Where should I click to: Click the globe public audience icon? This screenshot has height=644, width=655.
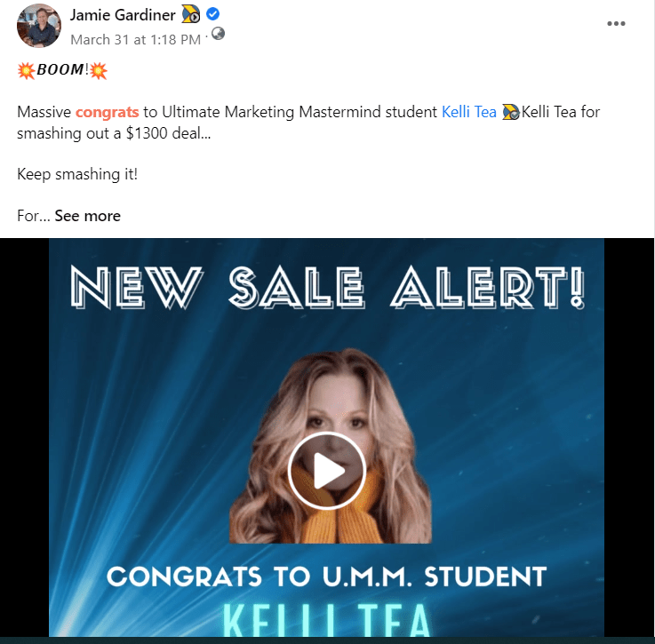point(218,34)
